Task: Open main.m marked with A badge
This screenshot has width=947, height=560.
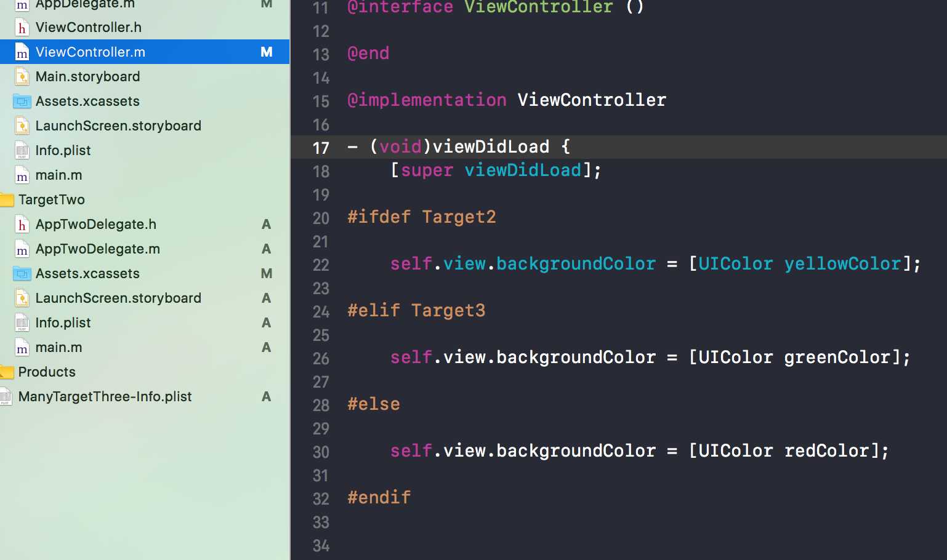Action: pyautogui.click(x=58, y=347)
